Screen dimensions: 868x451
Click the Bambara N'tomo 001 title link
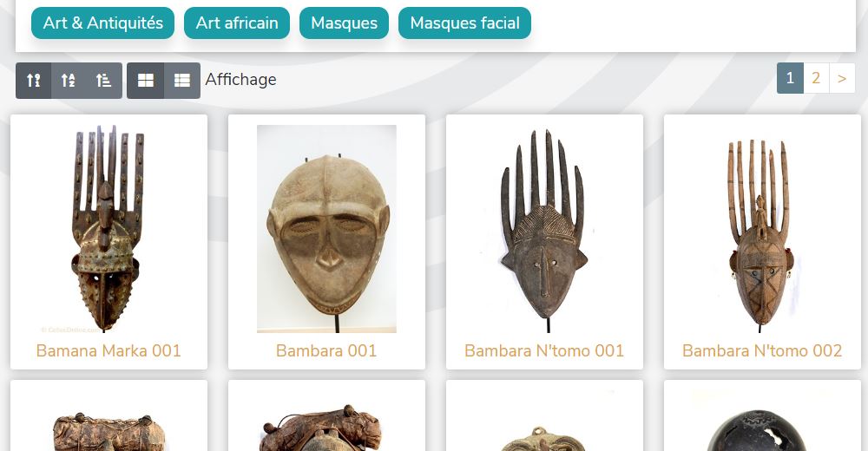click(x=544, y=351)
